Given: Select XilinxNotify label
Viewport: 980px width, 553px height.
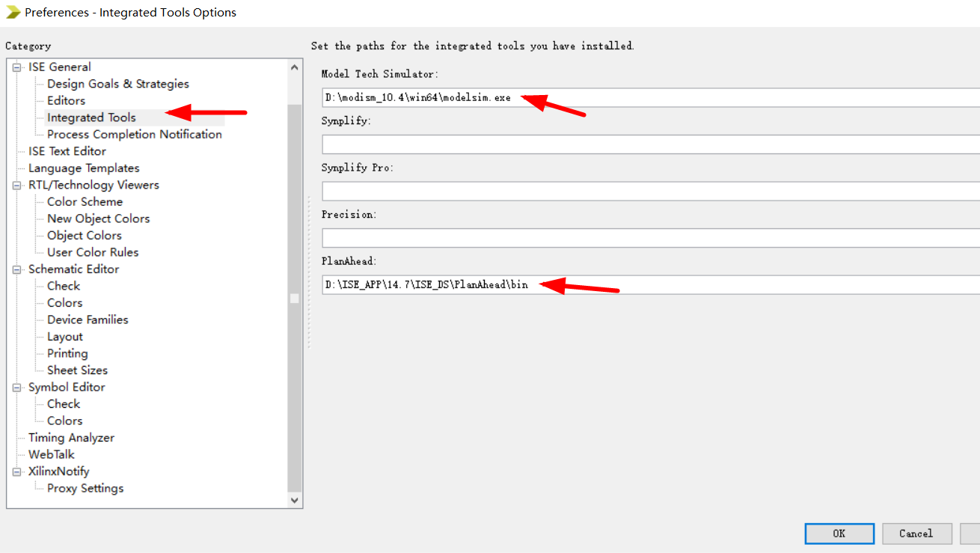Looking at the screenshot, I should [x=58, y=471].
